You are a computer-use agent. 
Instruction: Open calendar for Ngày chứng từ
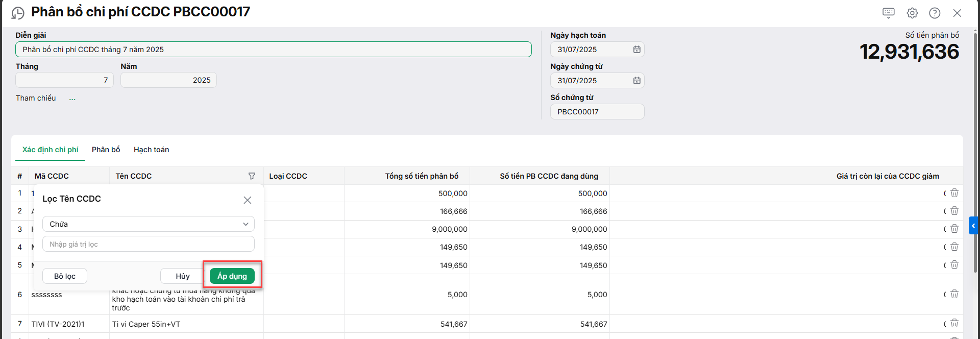[637, 81]
